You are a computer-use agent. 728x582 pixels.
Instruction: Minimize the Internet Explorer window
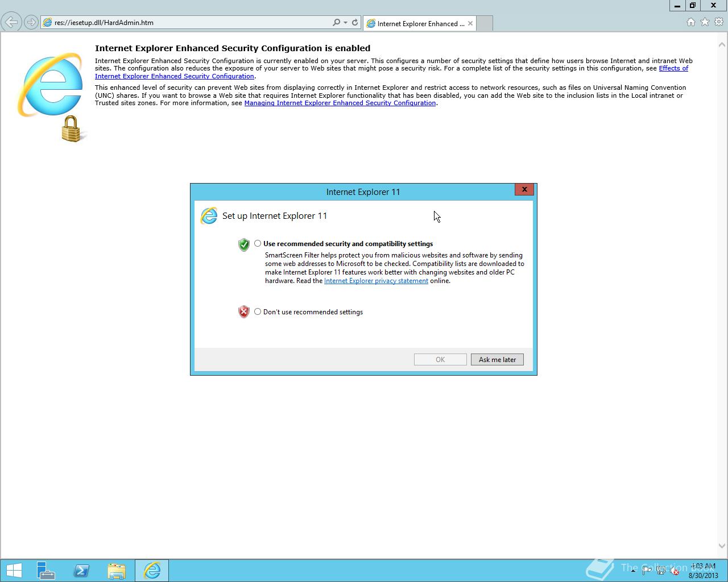677,5
